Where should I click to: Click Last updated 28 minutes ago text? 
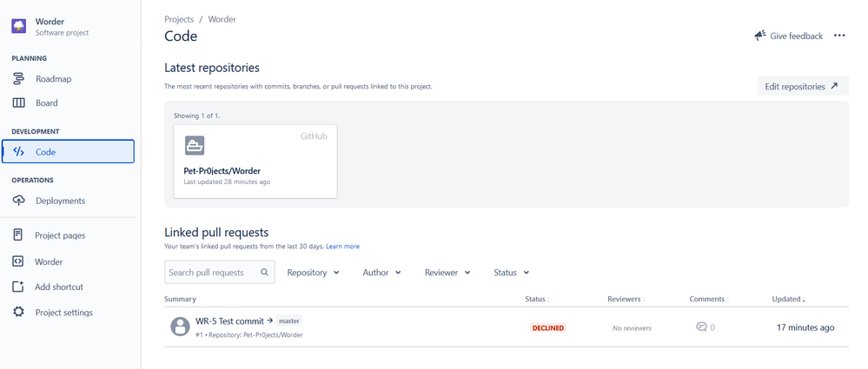point(227,181)
